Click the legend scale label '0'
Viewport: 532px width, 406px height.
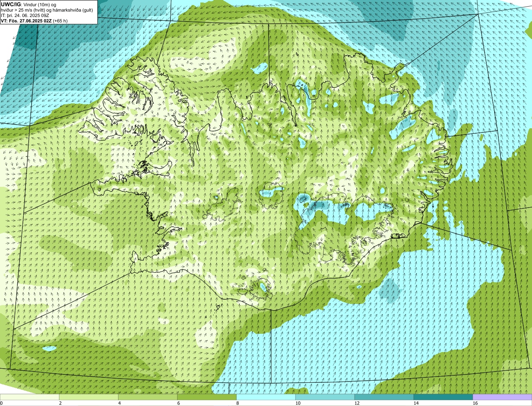(x=1, y=403)
